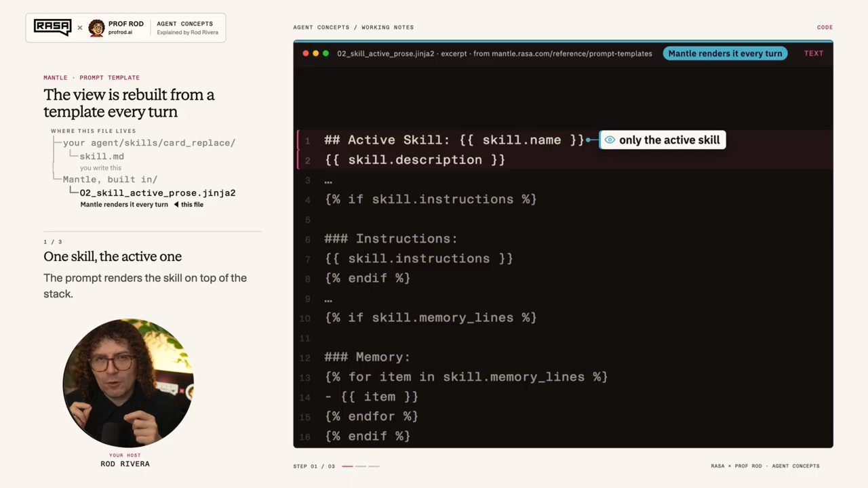Click the 'only the active skill' annotation

click(663, 140)
